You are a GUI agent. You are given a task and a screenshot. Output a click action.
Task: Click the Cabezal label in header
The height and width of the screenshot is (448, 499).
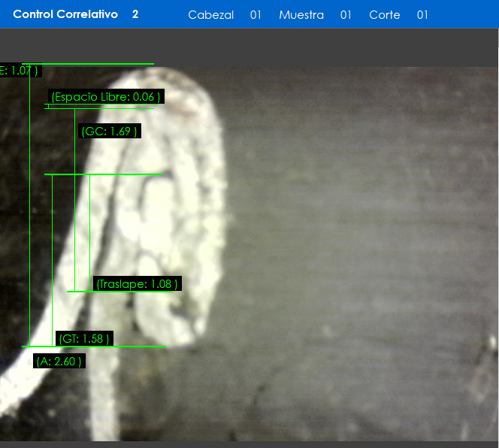210,15
